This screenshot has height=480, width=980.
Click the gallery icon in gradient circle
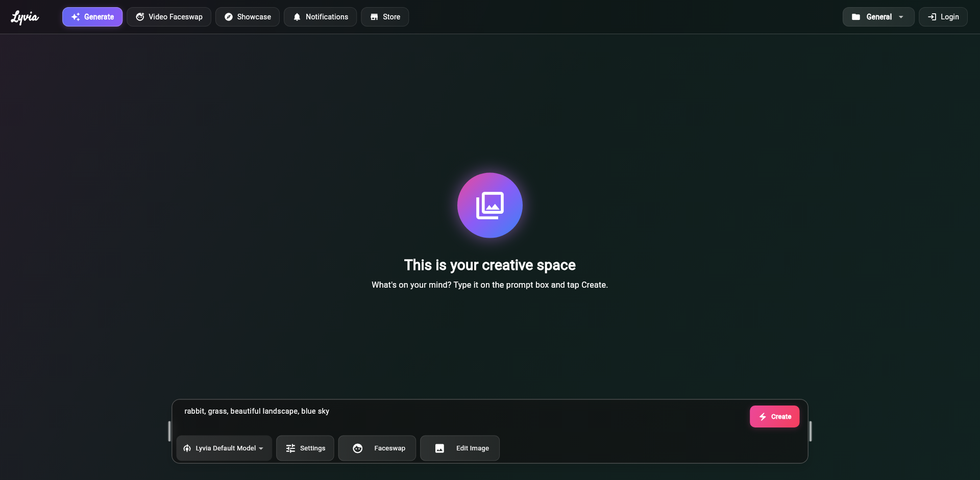coord(489,205)
